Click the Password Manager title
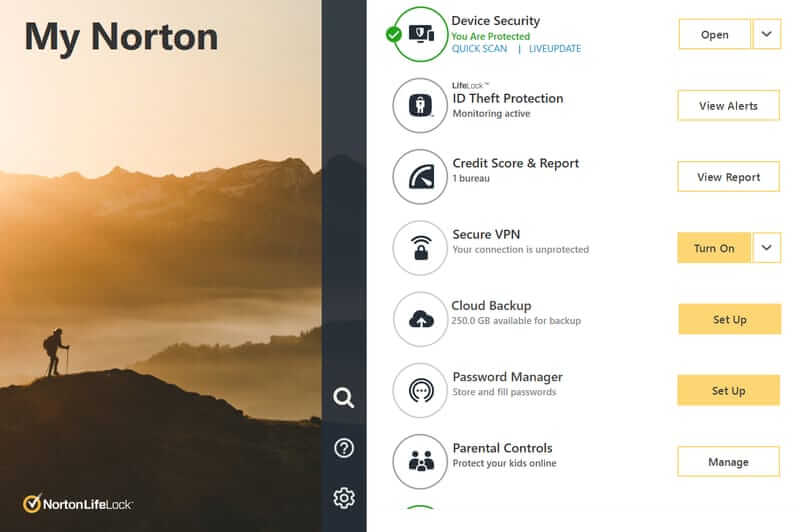The width and height of the screenshot is (800, 532). (x=508, y=377)
